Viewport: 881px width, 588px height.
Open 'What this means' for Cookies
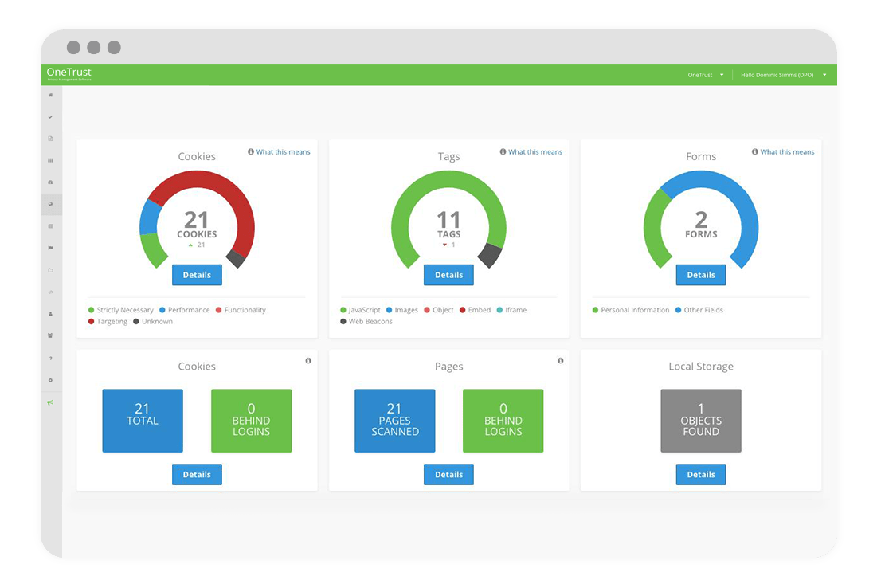point(284,151)
